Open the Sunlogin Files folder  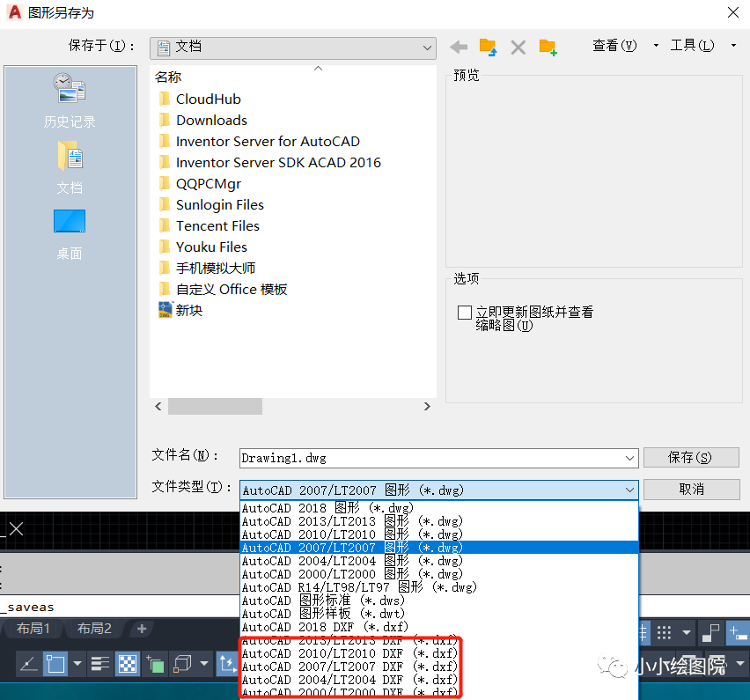211,205
